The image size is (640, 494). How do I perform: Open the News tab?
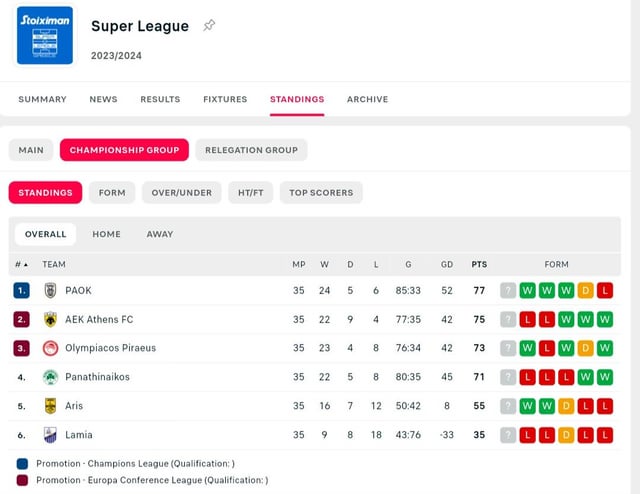(x=103, y=99)
